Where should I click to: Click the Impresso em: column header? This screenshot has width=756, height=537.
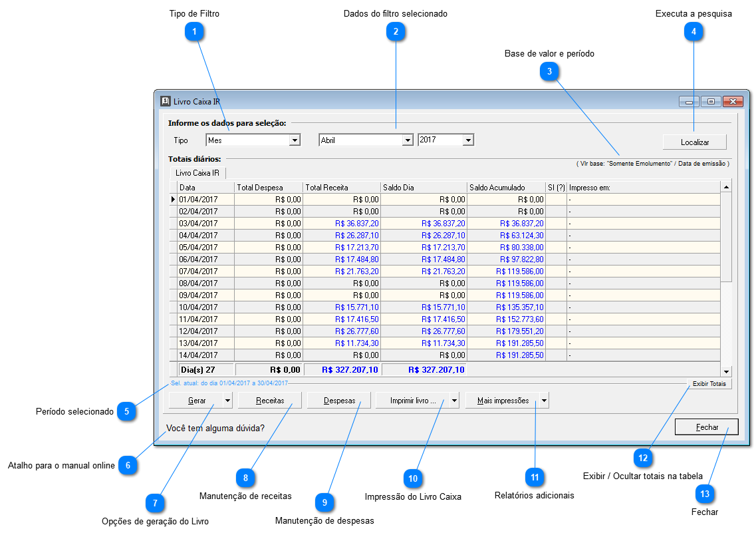(643, 187)
